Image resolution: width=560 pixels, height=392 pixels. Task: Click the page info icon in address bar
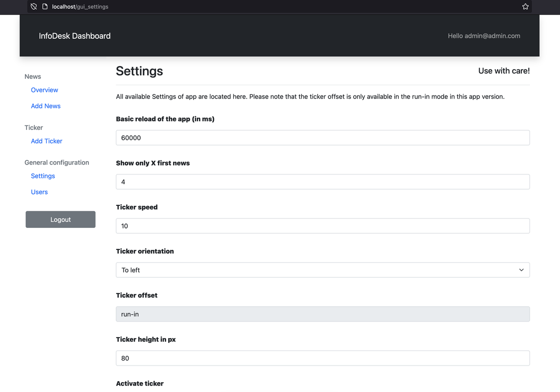coord(45,7)
